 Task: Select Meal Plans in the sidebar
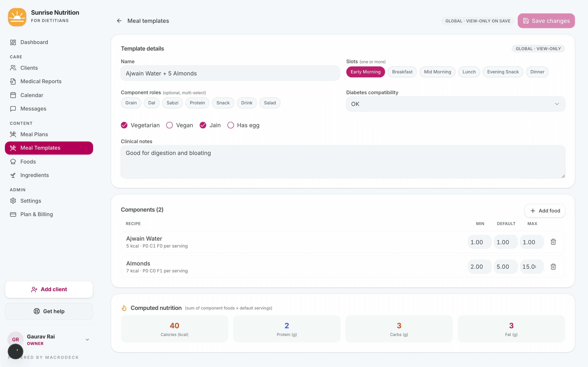[x=34, y=134]
